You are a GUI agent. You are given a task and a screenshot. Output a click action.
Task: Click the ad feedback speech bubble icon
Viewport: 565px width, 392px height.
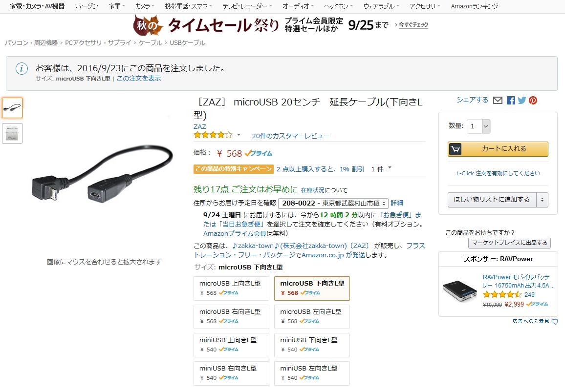click(x=555, y=321)
